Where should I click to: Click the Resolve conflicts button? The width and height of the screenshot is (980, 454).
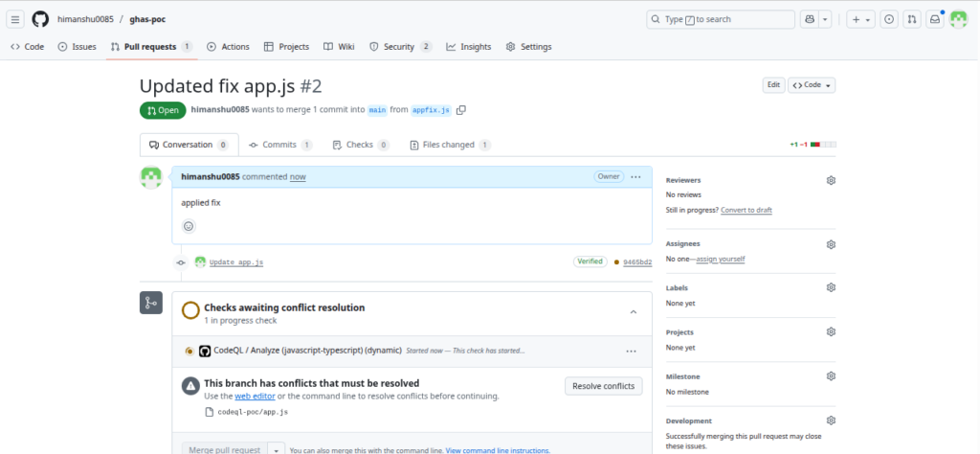[603, 386]
